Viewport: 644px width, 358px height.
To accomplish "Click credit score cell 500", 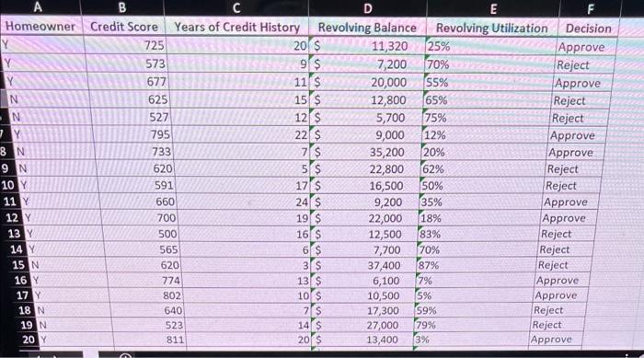I will click(x=142, y=234).
